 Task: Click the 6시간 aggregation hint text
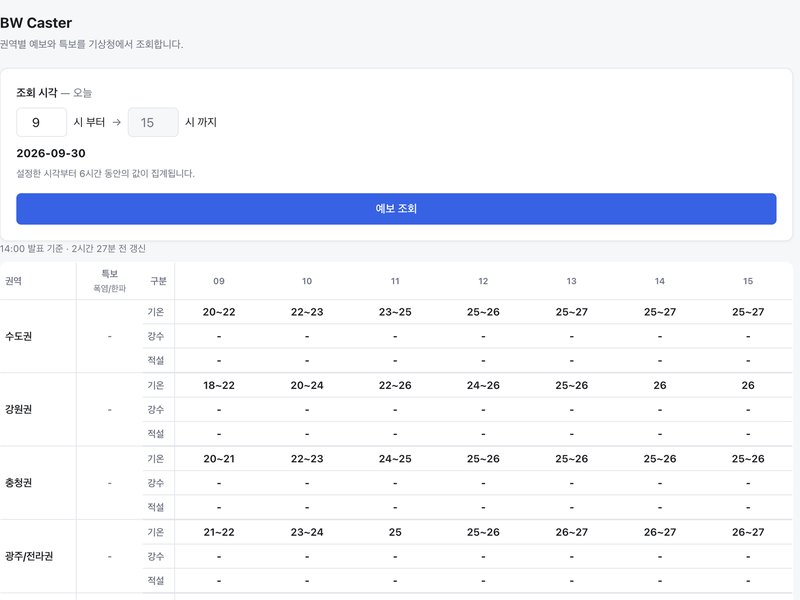(x=106, y=173)
